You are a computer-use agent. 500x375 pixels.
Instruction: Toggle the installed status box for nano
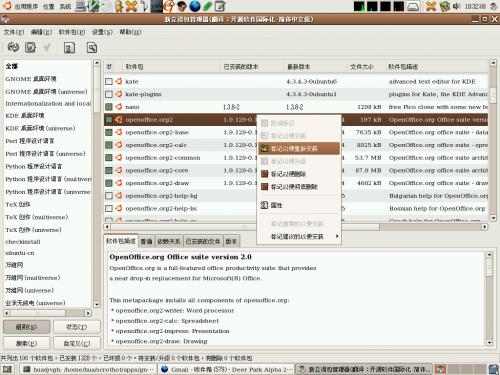109,107
